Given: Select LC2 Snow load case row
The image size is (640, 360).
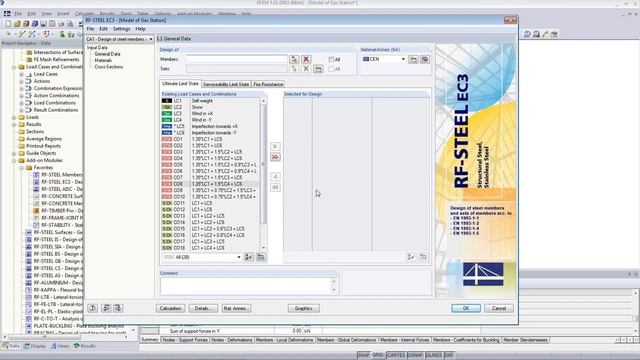Looking at the screenshot, I should point(210,107).
